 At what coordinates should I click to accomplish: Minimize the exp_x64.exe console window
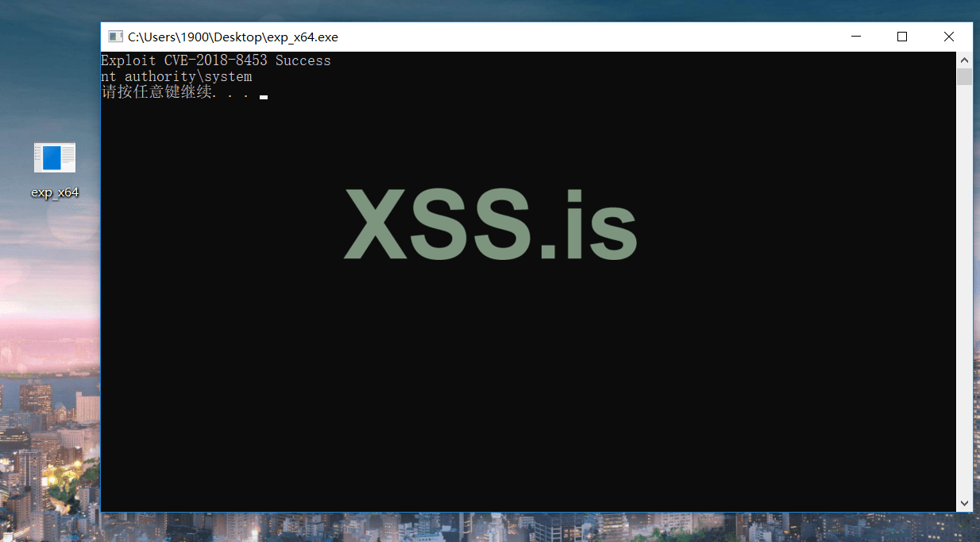(856, 37)
